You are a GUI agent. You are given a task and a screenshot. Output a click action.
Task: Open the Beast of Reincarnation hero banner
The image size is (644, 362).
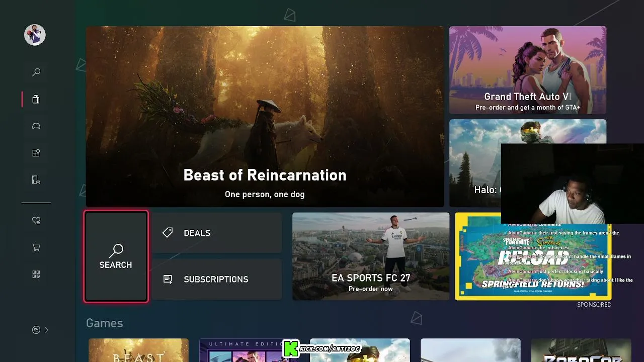point(265,117)
